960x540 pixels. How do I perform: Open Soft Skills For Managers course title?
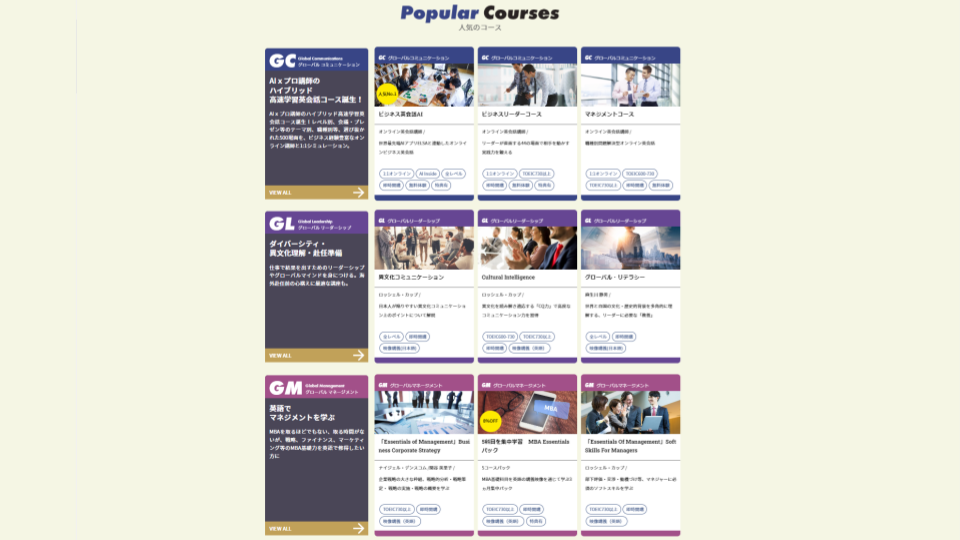point(630,445)
